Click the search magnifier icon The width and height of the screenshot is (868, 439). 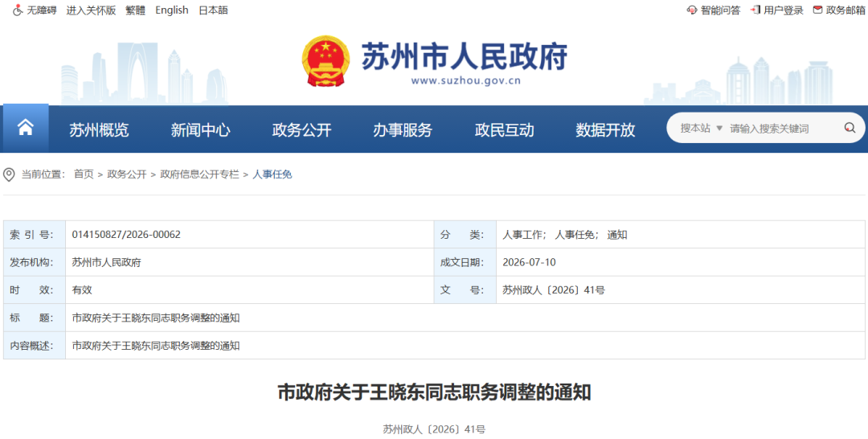(850, 128)
